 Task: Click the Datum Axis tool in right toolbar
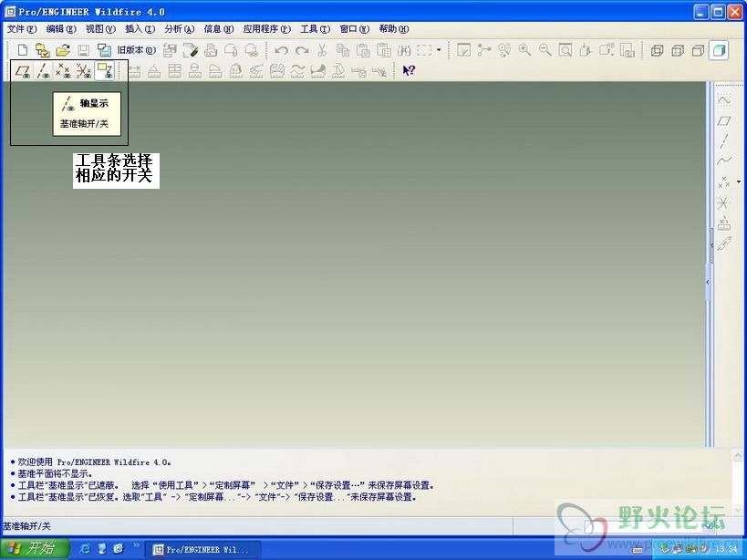(x=723, y=141)
